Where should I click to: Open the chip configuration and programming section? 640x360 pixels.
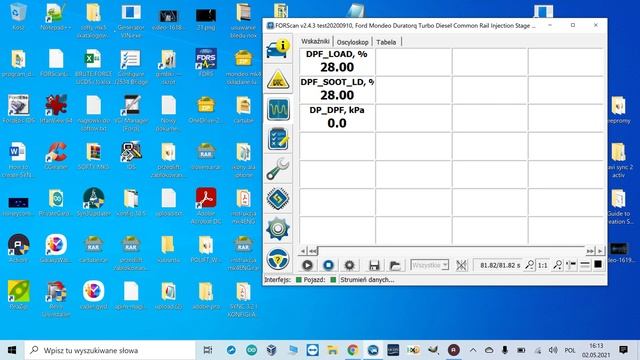pos(278,198)
